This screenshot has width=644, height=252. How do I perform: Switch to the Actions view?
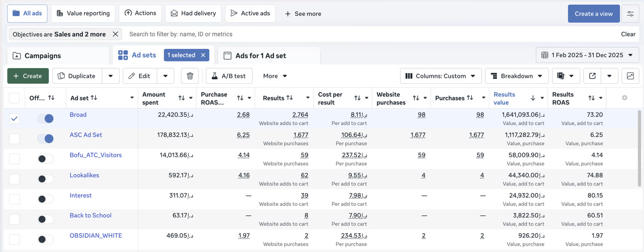coord(140,13)
